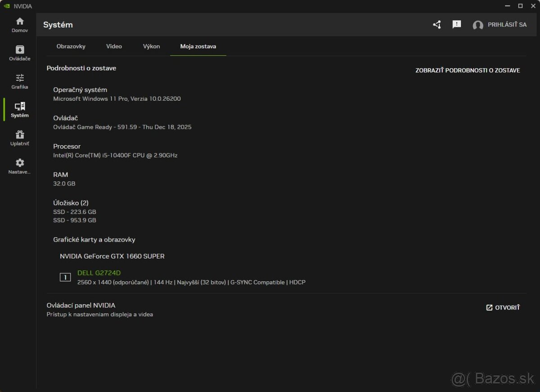Click the DELL G2724D monitor name
The height and width of the screenshot is (392, 540).
pos(99,273)
